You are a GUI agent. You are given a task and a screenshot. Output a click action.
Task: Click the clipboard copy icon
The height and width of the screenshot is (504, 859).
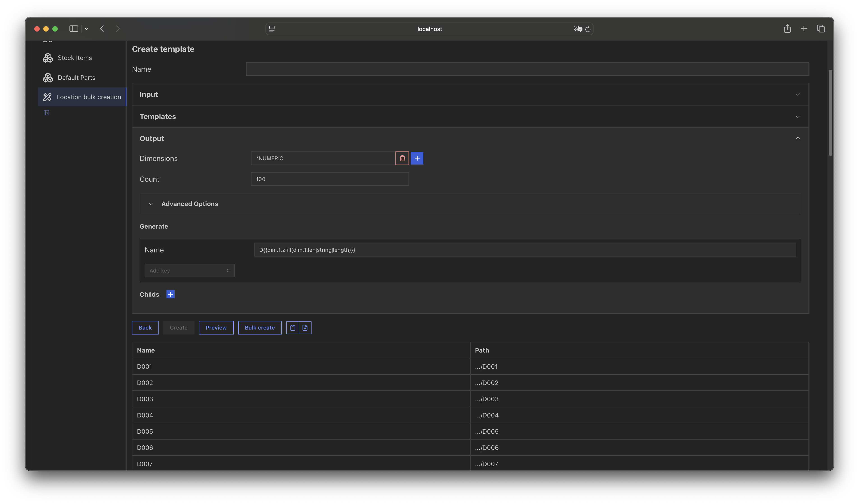[293, 328]
